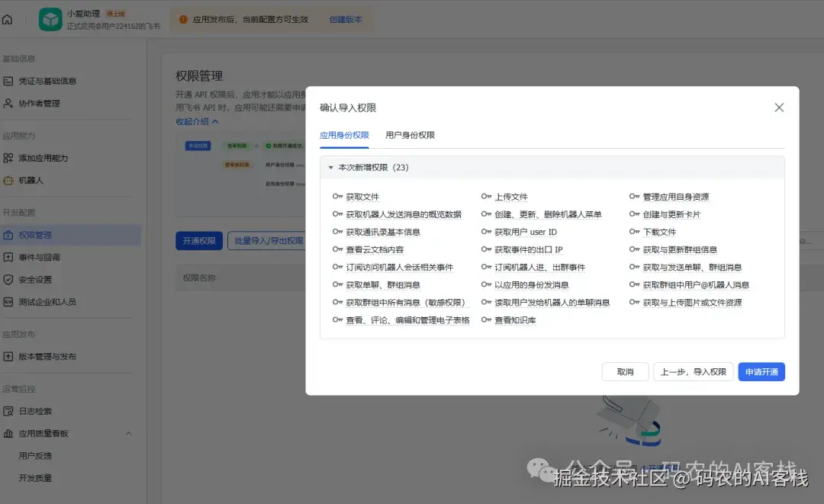824x504 pixels.
Task: Click permission 获取群组中所有消息（敏感权限）
Action: tap(406, 303)
